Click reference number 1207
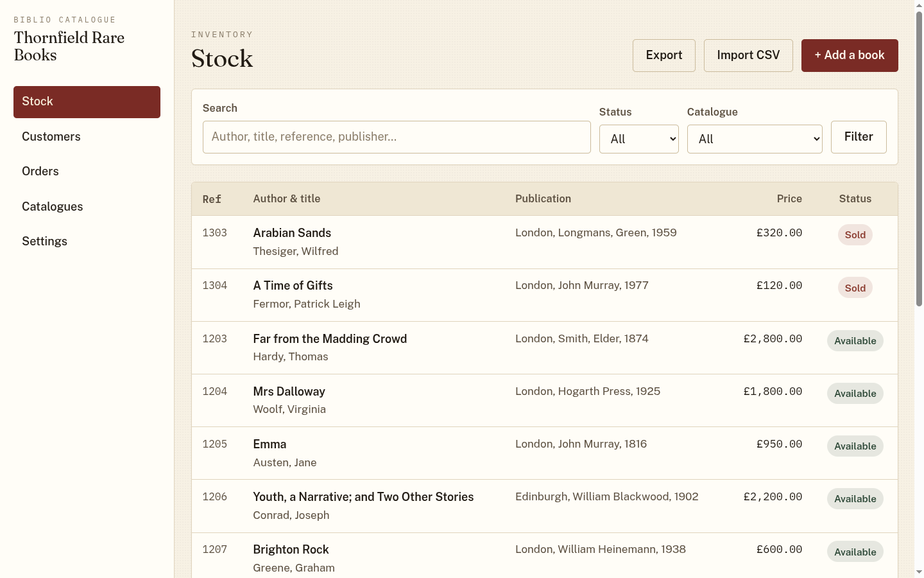The width and height of the screenshot is (924, 578). 215,550
